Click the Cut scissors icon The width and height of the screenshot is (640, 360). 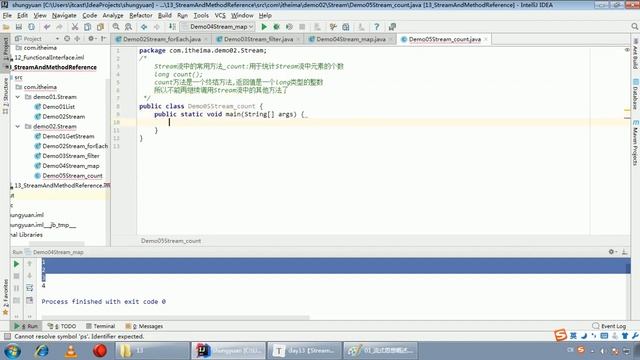[75, 27]
